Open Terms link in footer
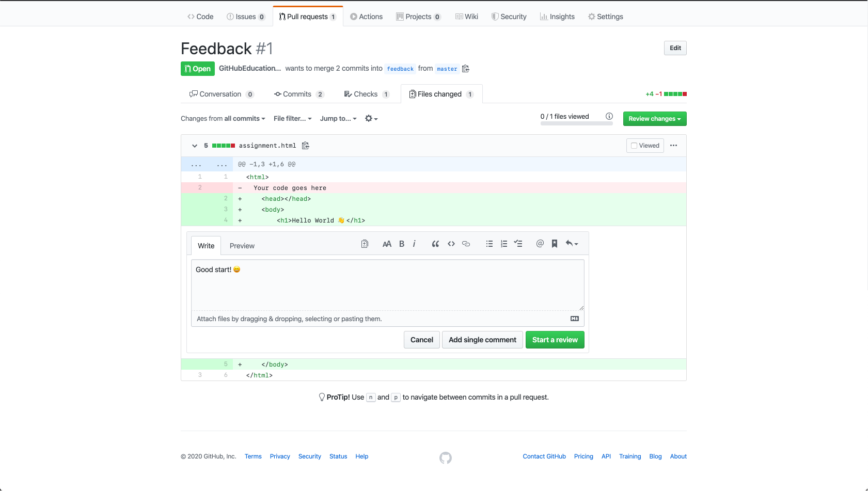The height and width of the screenshot is (491, 868). coord(253,456)
